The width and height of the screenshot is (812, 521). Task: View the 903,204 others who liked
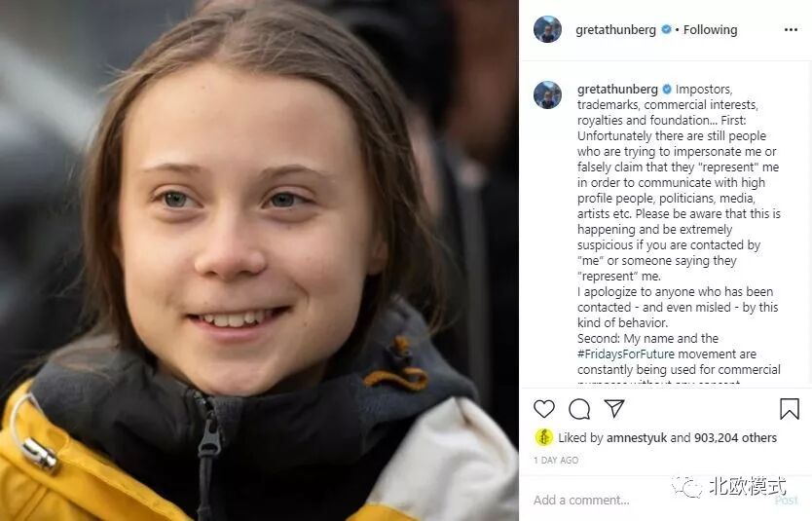pyautogui.click(x=735, y=438)
